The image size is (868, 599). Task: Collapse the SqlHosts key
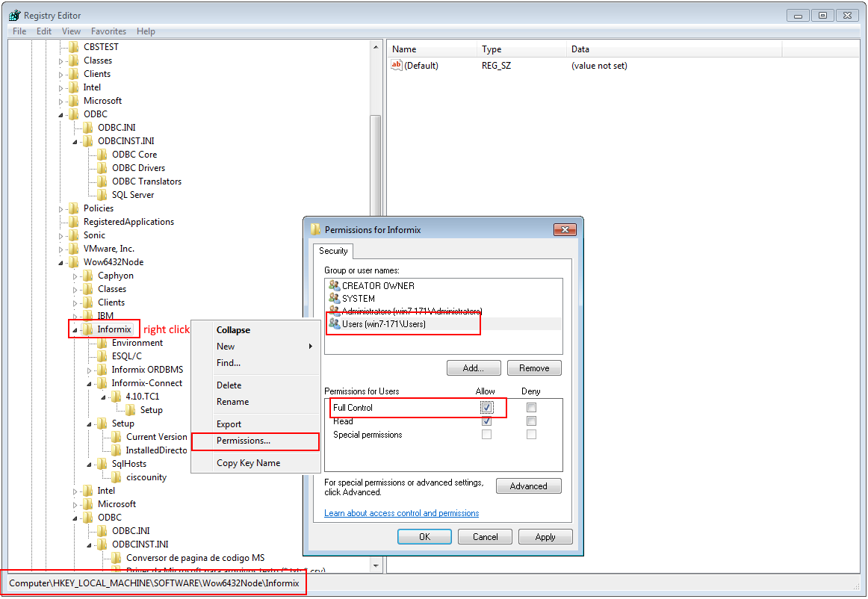tap(89, 465)
